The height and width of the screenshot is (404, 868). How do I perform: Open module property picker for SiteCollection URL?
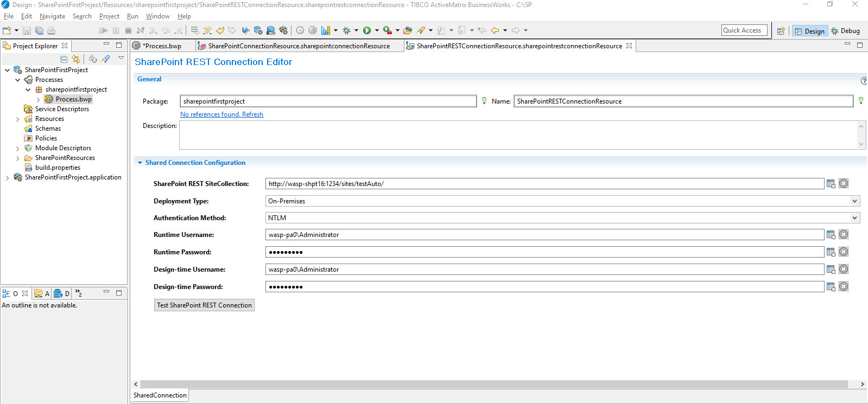tap(831, 184)
